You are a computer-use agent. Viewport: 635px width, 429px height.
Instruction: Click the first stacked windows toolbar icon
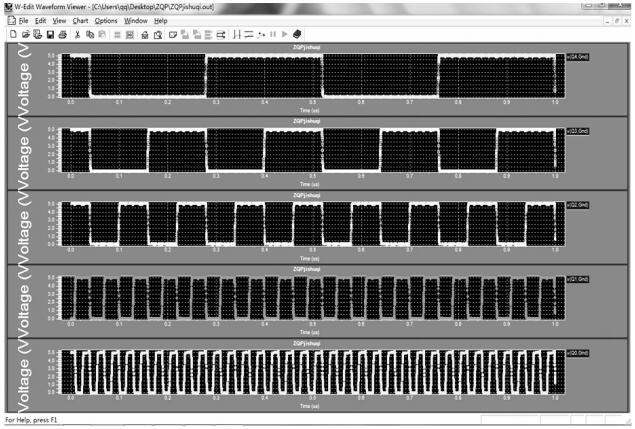(185, 35)
